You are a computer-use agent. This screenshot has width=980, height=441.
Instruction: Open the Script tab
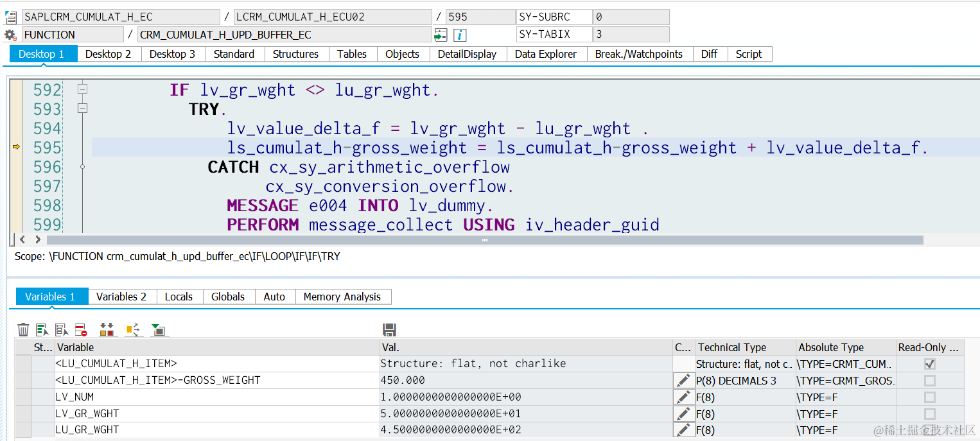coord(749,54)
